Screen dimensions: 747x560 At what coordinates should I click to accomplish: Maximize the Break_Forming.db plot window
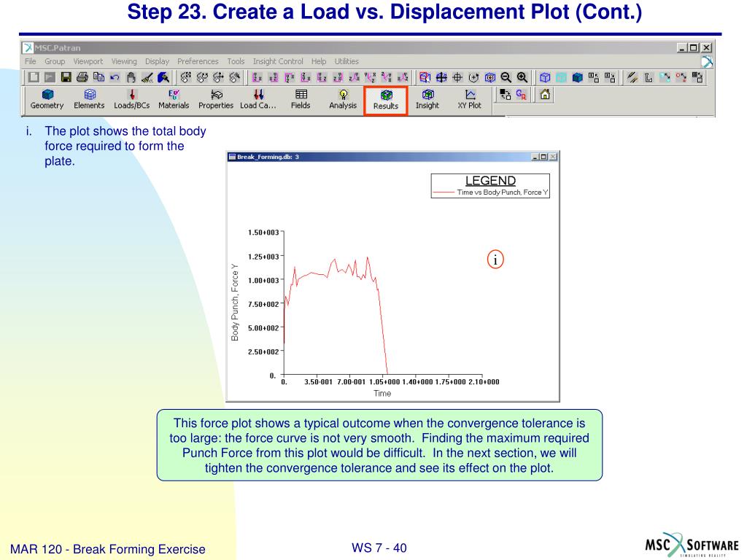[x=544, y=157]
